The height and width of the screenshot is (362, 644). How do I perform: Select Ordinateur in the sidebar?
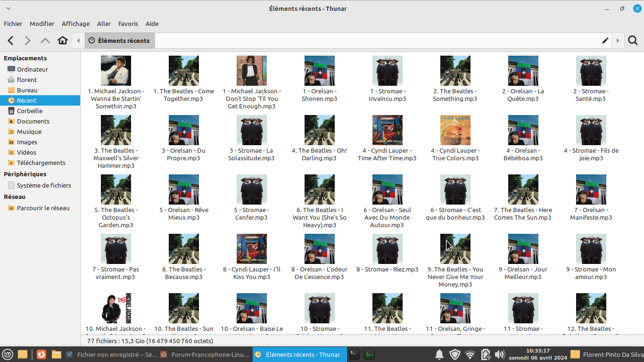(x=40, y=69)
